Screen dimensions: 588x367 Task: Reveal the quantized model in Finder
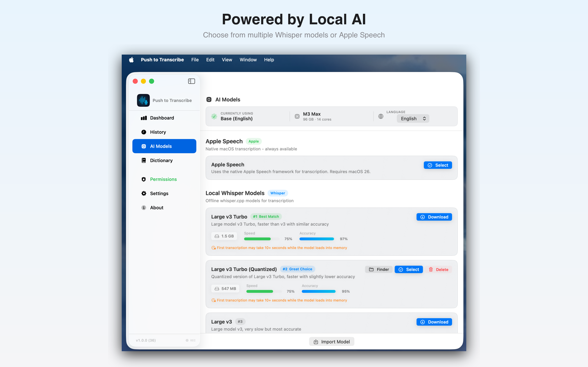tap(379, 270)
